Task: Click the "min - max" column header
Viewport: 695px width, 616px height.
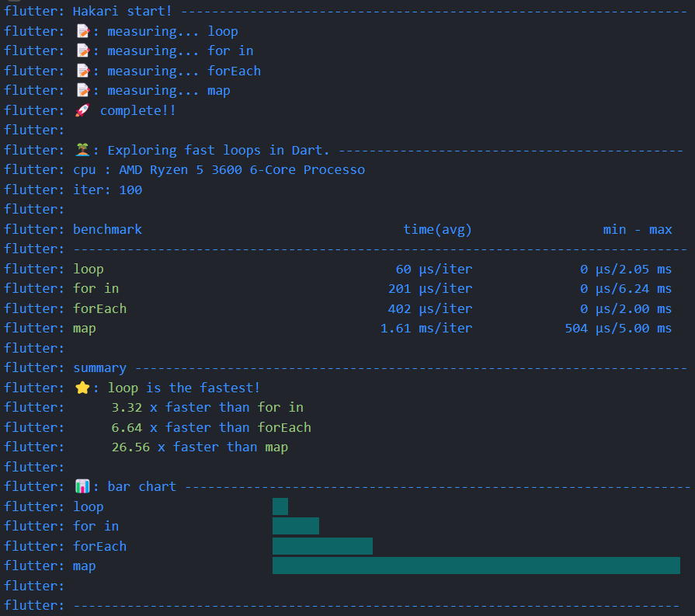Action: point(637,228)
